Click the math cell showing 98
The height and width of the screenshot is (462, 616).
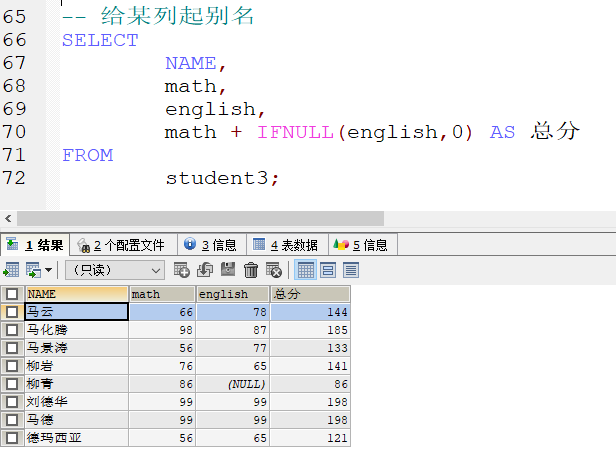(162, 330)
